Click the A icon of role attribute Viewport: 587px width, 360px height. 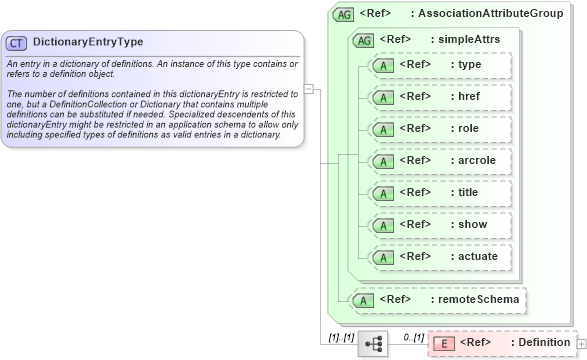pyautogui.click(x=383, y=130)
